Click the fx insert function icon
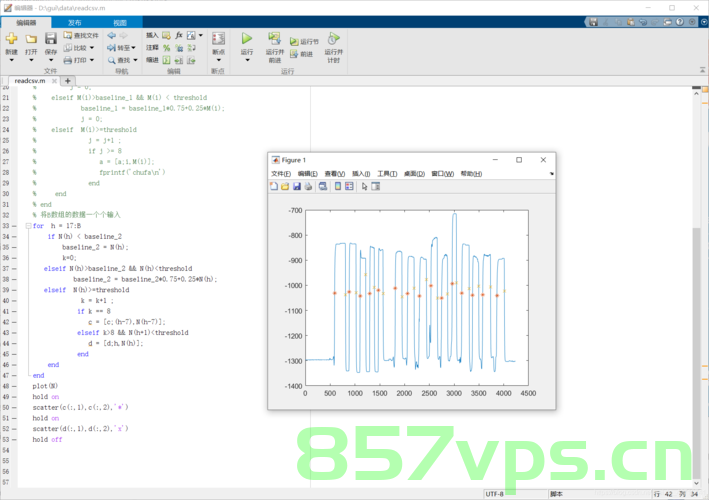This screenshot has width=709, height=500. [179, 35]
